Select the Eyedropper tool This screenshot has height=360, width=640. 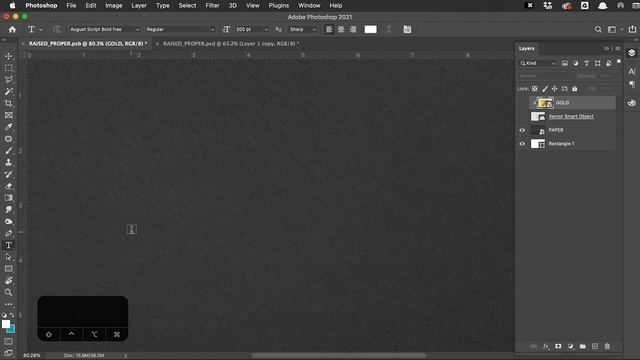9,127
